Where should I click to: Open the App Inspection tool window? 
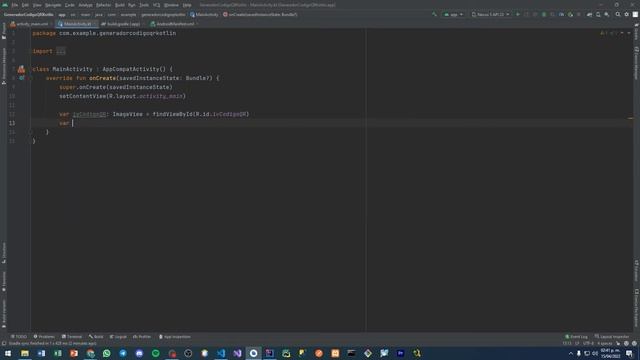coord(175,337)
